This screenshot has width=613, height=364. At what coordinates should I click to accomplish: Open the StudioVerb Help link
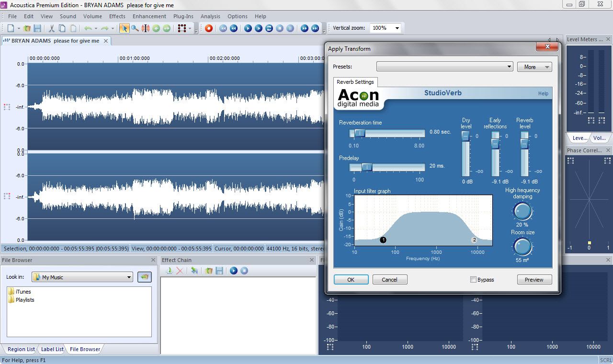[543, 93]
